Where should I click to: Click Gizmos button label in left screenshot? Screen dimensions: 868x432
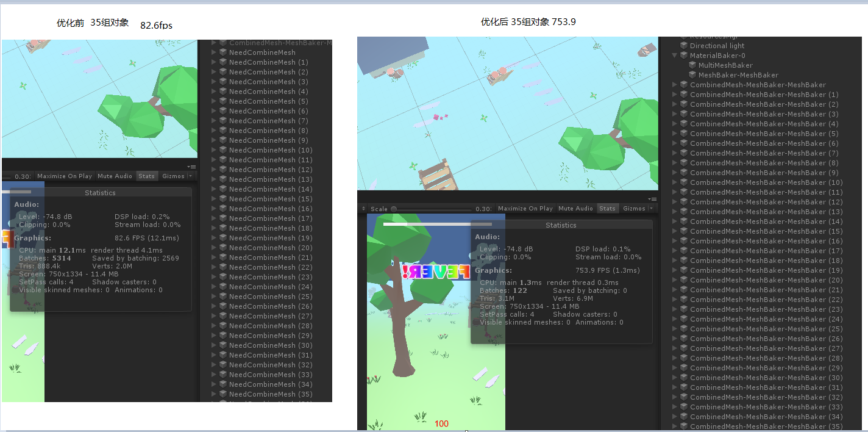point(173,176)
